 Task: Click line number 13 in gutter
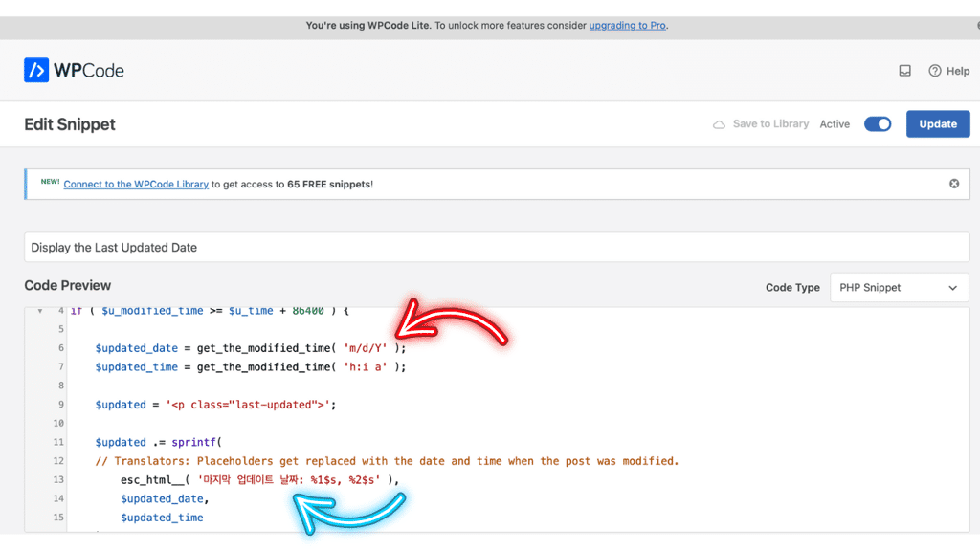click(x=58, y=480)
